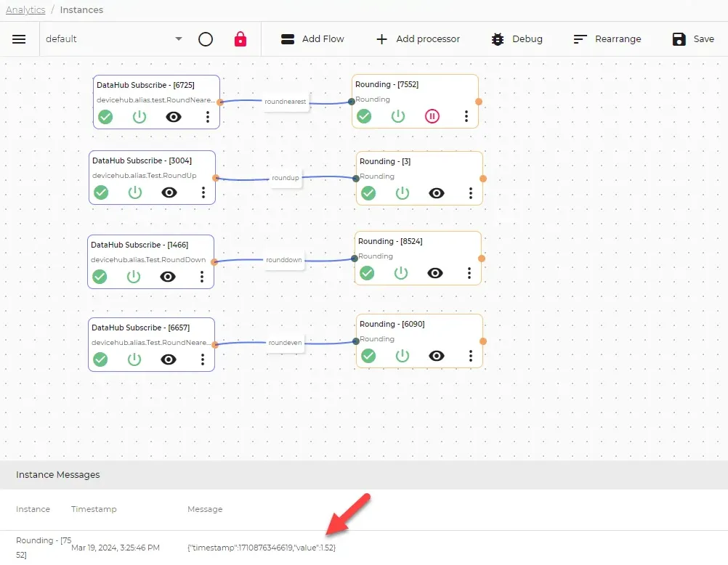
Task: Go to Analytics breadcrumb link
Action: pos(25,9)
